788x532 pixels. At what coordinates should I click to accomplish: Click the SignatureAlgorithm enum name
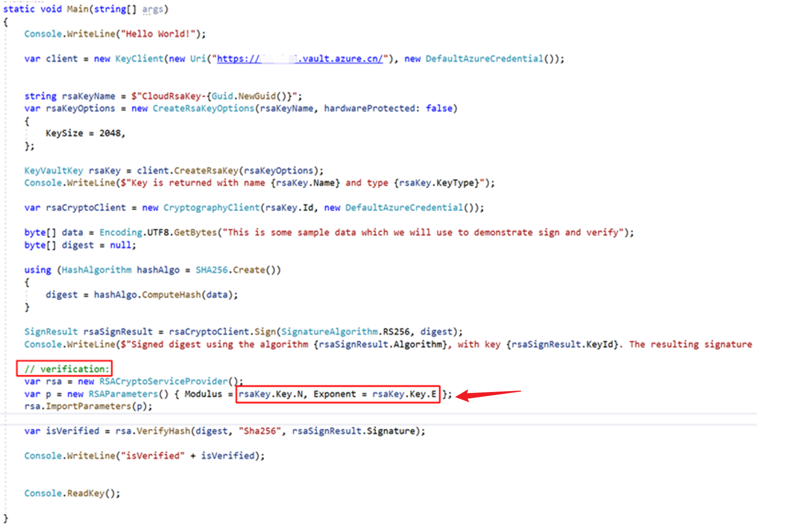coord(329,332)
